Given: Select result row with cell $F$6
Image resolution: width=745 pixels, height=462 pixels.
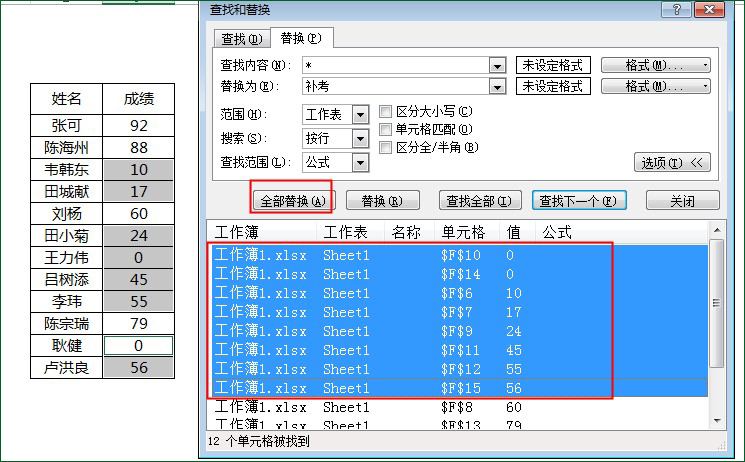Looking at the screenshot, I should pos(458,293).
